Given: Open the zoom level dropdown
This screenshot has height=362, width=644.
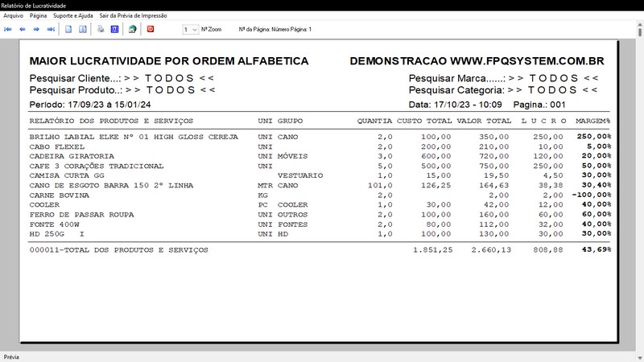Looking at the screenshot, I should [194, 29].
